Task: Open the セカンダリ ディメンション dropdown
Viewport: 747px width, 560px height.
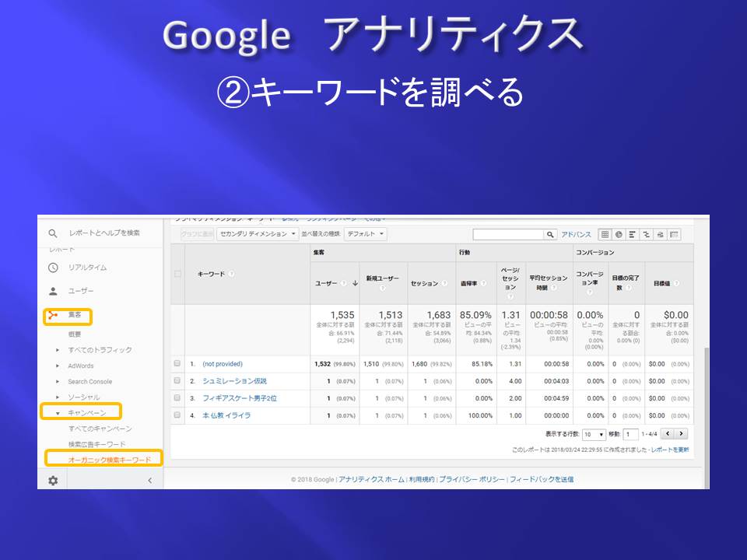Action: pos(258,234)
